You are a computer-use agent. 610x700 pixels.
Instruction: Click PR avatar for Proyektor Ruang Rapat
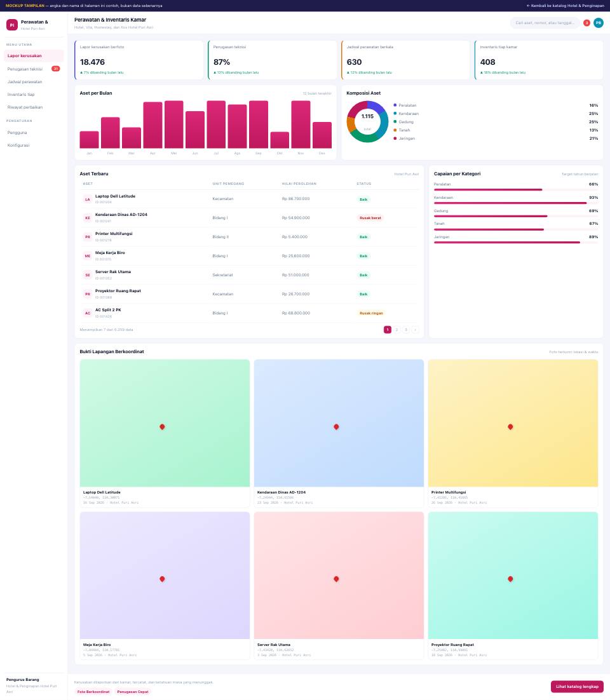coord(88,294)
